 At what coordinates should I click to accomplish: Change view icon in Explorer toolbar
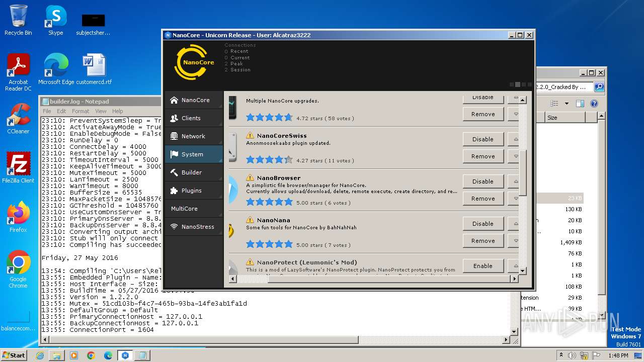(554, 104)
